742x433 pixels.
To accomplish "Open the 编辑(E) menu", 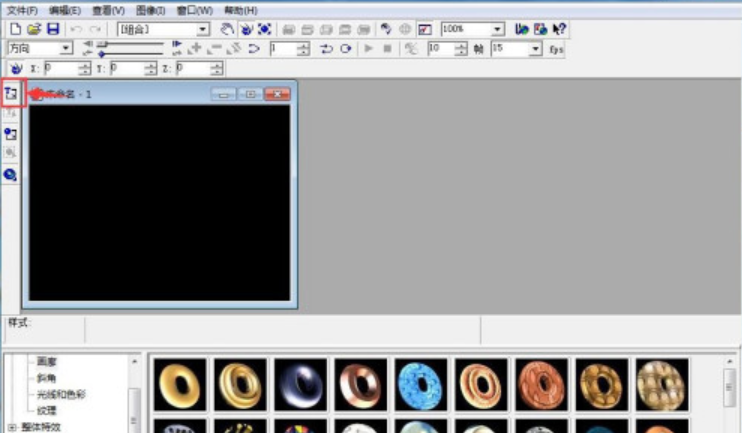I will pos(65,10).
